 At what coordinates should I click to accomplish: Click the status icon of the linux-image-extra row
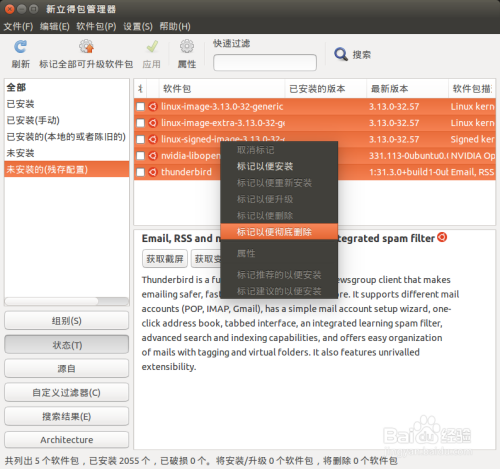153,123
